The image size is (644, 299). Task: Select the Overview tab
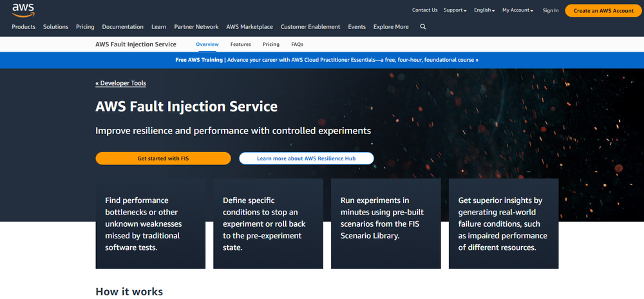[x=207, y=44]
